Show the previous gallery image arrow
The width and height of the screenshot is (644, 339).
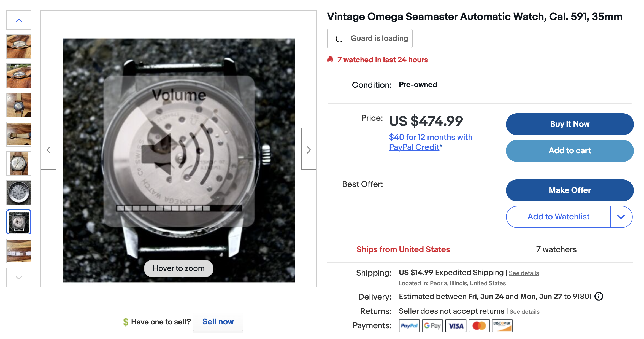pos(49,149)
